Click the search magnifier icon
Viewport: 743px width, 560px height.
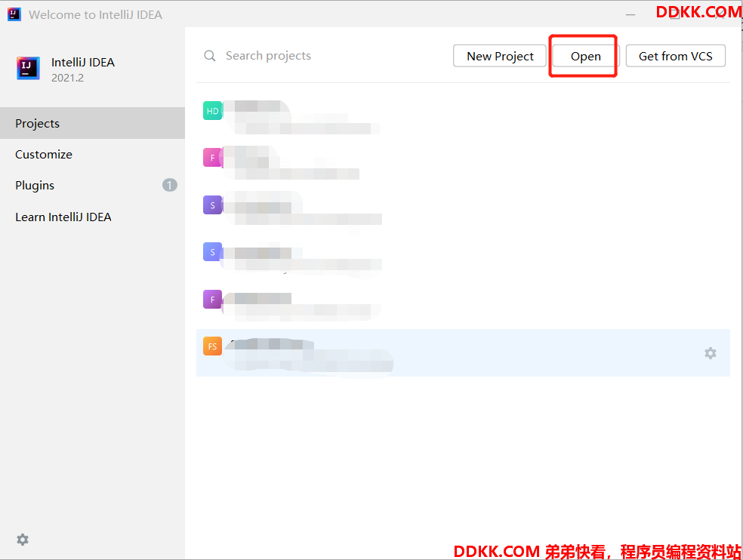coord(210,56)
